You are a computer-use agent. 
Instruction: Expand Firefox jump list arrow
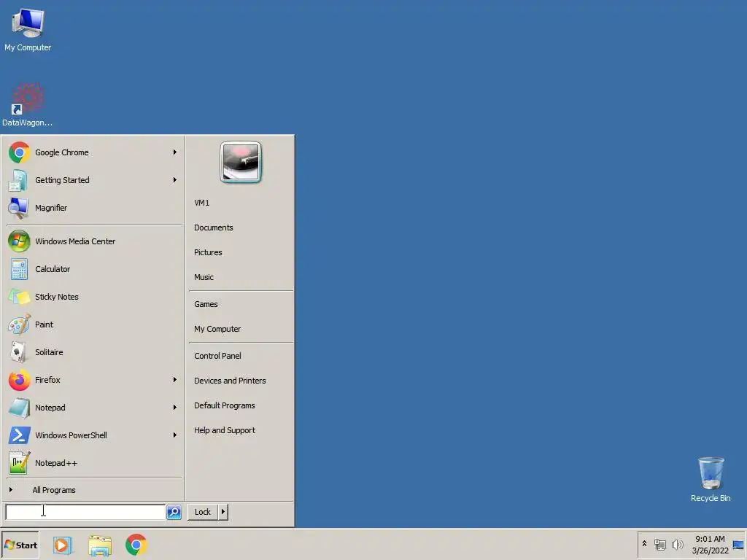point(175,380)
